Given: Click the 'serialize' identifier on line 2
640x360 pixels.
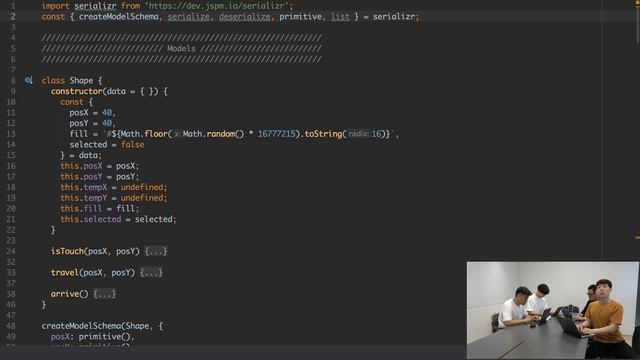Looking at the screenshot, I should (189, 17).
